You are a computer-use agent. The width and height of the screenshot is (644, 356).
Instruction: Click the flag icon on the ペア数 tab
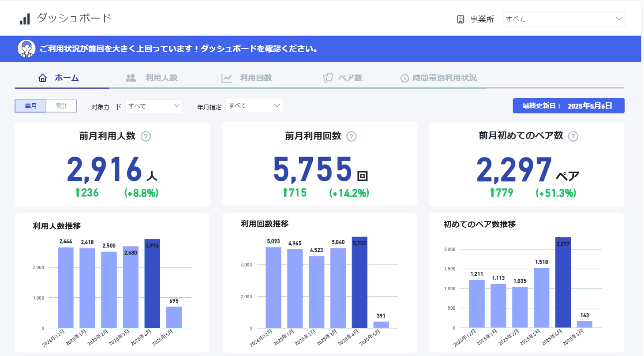tap(328, 78)
